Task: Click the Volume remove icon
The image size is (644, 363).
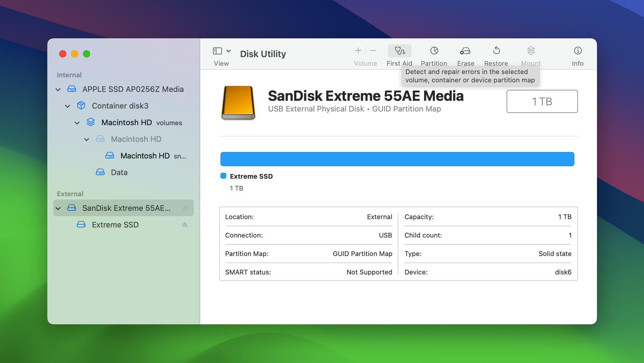Action: click(373, 51)
